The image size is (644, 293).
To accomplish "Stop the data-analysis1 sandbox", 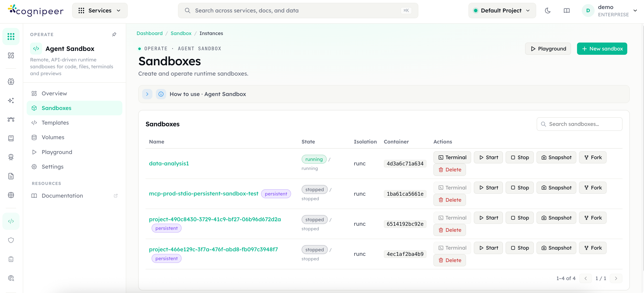I will click(520, 157).
